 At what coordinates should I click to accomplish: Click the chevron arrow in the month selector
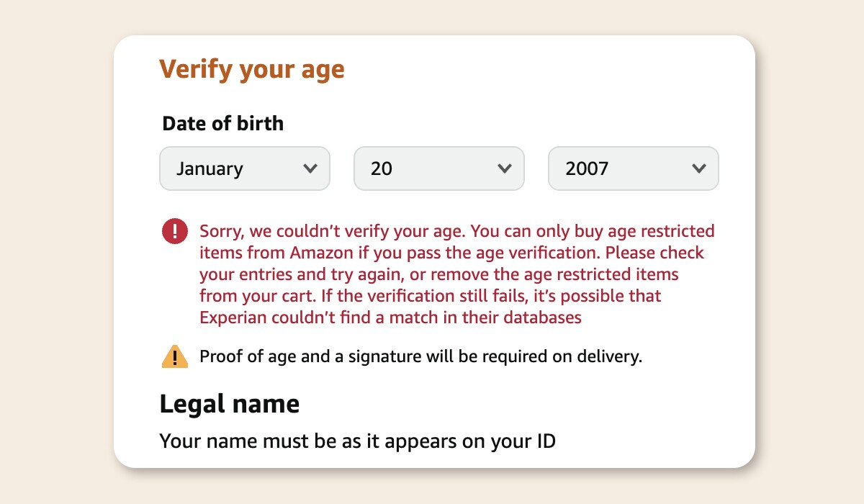coord(310,168)
